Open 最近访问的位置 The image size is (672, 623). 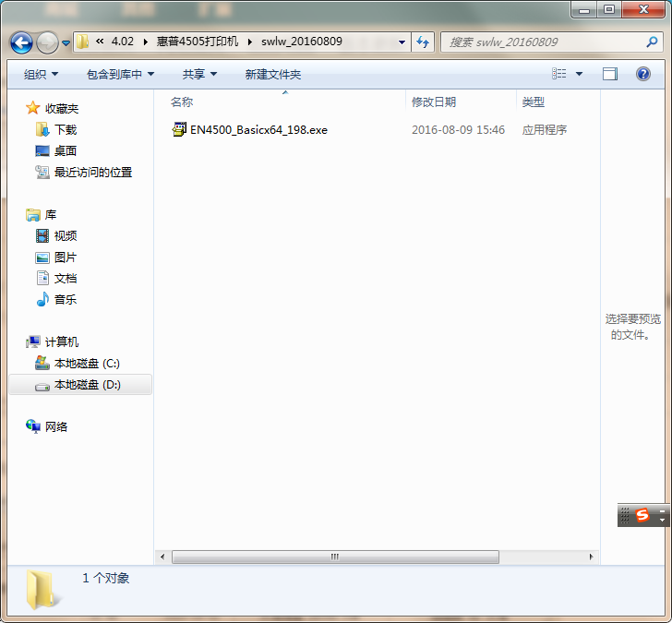click(x=93, y=172)
